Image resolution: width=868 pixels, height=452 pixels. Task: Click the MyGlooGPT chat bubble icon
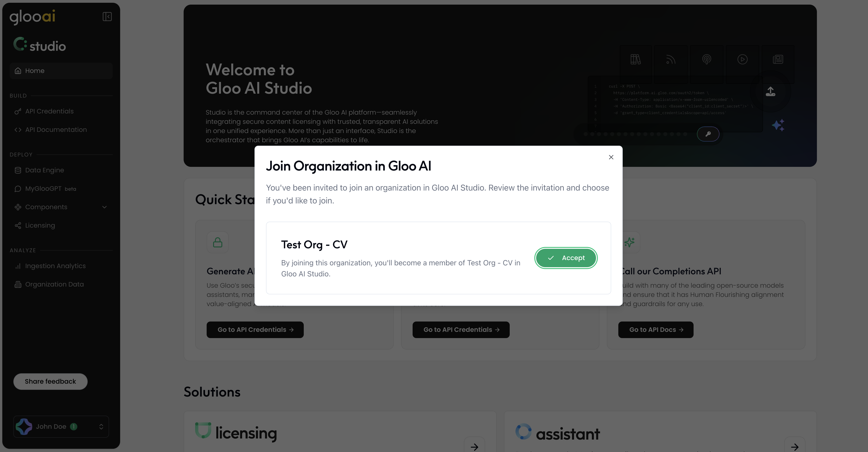click(18, 189)
